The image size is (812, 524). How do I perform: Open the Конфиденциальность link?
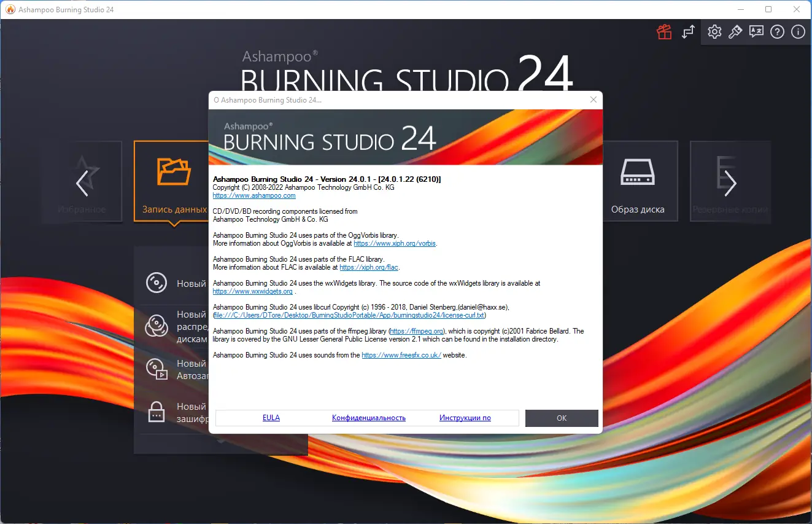[x=369, y=418]
